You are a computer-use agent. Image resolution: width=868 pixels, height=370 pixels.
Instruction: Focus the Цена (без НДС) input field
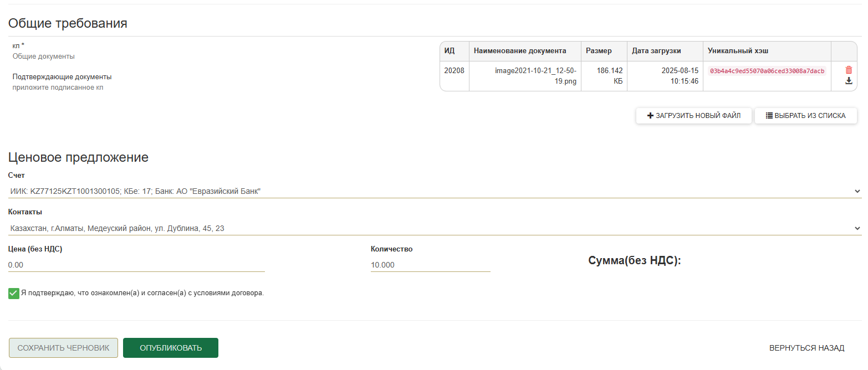pyautogui.click(x=136, y=265)
